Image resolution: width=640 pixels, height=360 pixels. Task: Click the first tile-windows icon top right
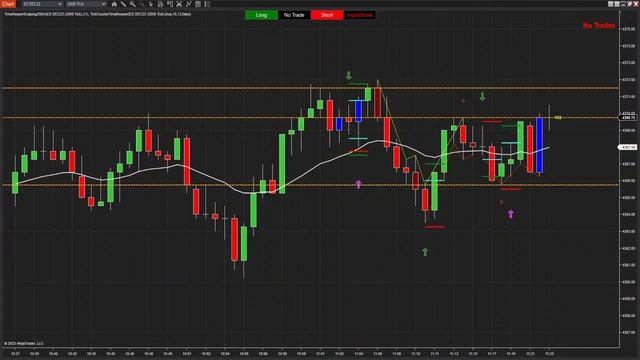tap(611, 4)
